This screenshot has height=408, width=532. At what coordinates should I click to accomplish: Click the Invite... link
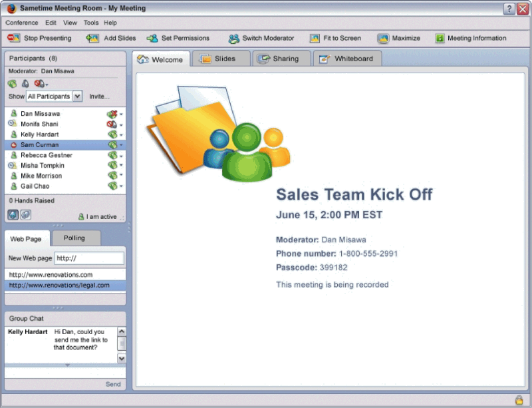[x=99, y=97]
